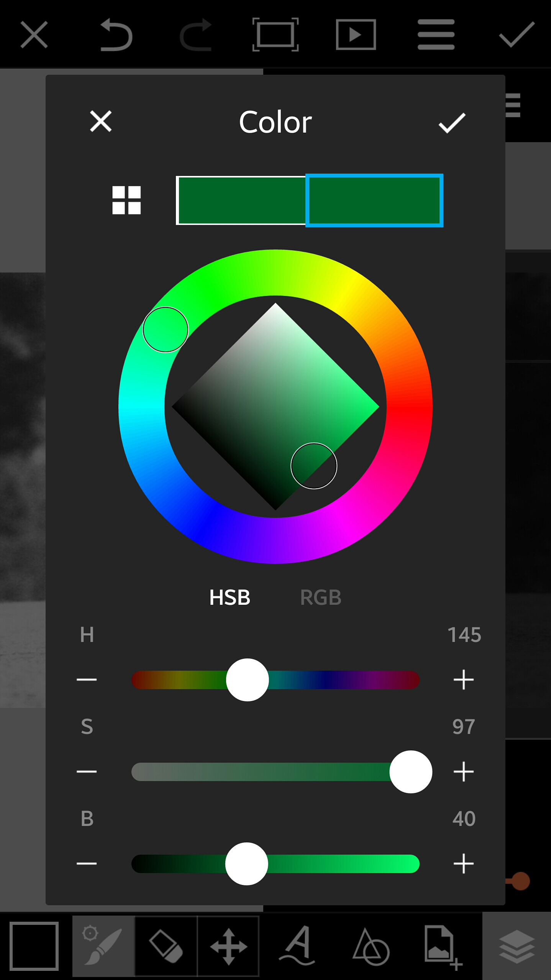Open the hamburger menu in top bar
551x980 pixels.
coord(436,34)
